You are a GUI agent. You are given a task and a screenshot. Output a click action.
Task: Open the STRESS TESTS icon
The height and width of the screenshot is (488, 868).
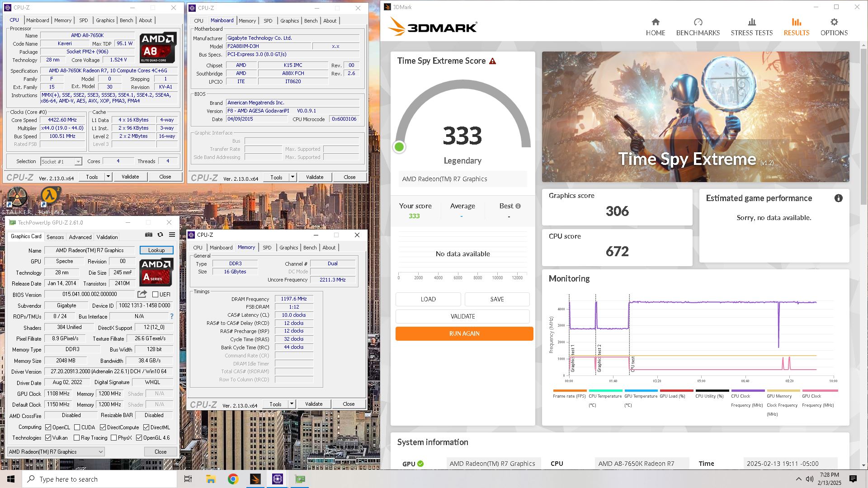[751, 22]
